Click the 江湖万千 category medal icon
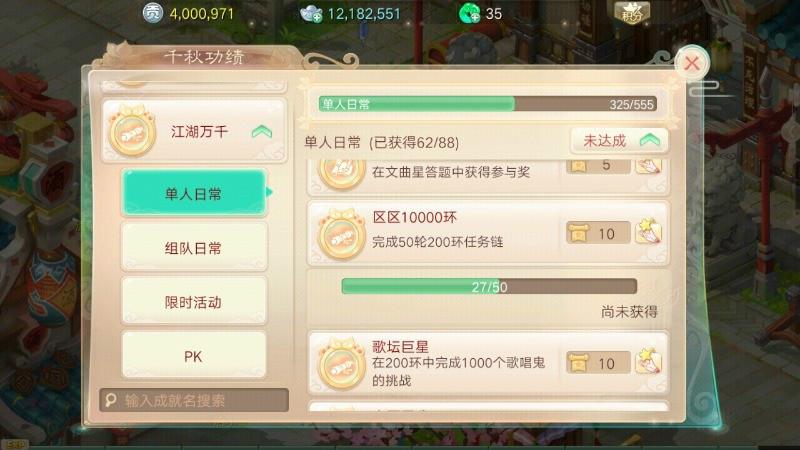Screen dimensions: 800x450 (x=132, y=132)
